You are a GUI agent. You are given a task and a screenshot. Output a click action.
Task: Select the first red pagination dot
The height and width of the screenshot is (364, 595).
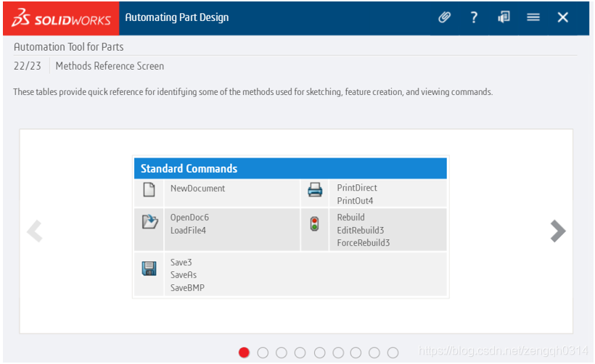(244, 352)
